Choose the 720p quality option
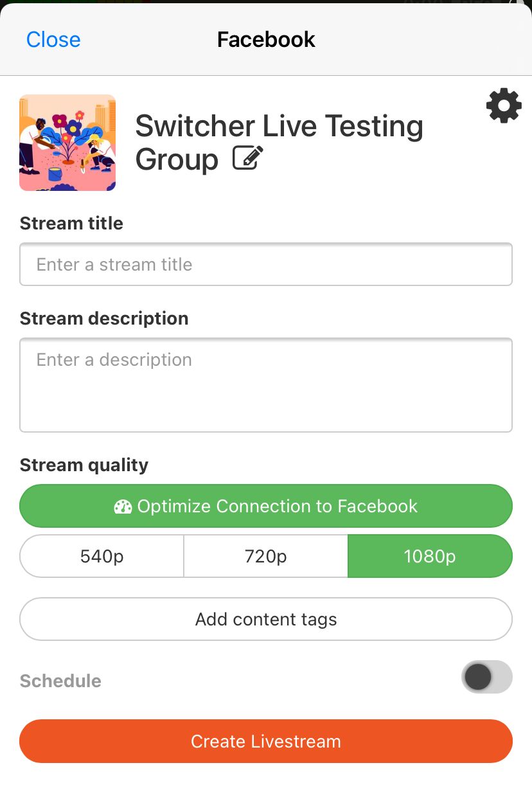The image size is (532, 808). click(266, 556)
